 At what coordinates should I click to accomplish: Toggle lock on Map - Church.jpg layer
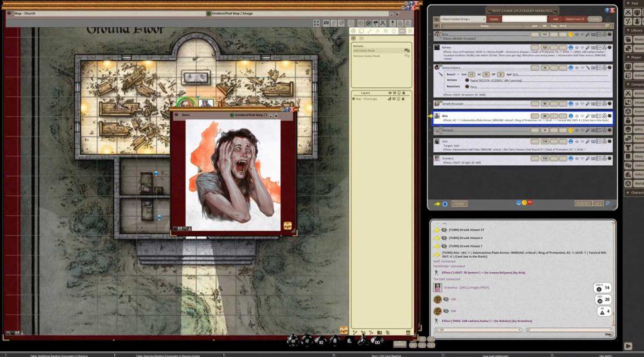pos(403,99)
